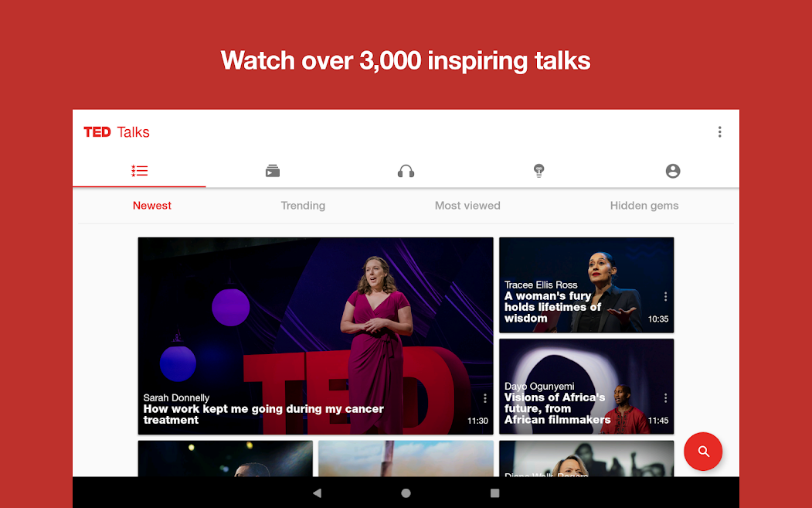
Task: Open options menu for Dayo Ogunyemi talk
Action: 665,398
